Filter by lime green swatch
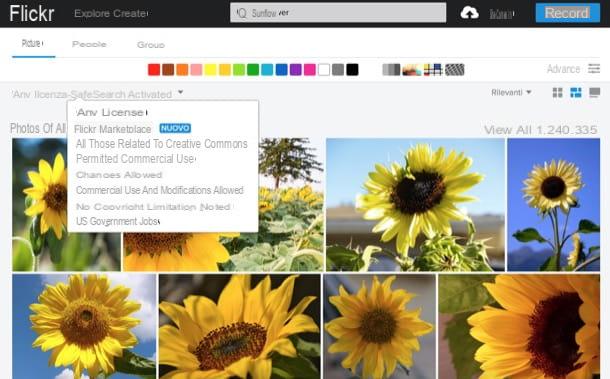Viewport: 610px width, 379px height. click(x=239, y=70)
